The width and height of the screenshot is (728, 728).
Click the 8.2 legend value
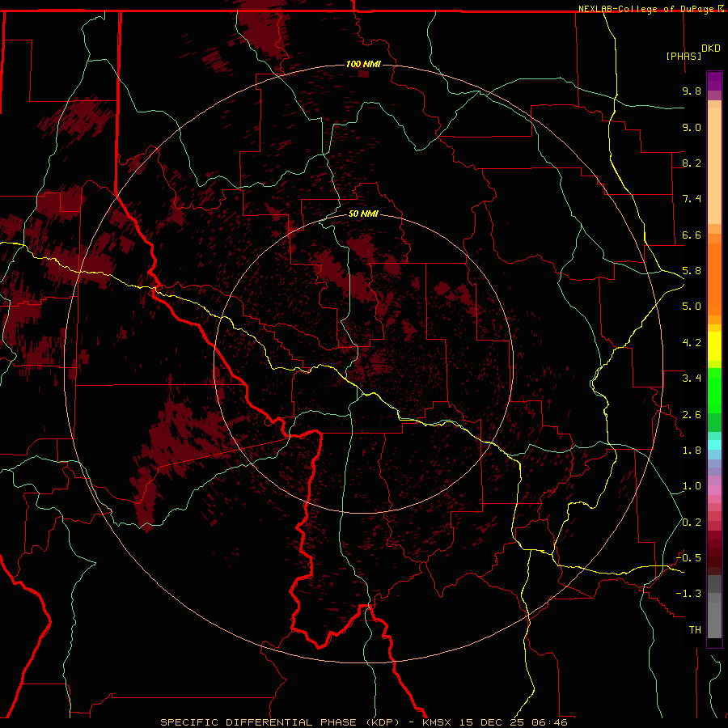tap(692, 163)
